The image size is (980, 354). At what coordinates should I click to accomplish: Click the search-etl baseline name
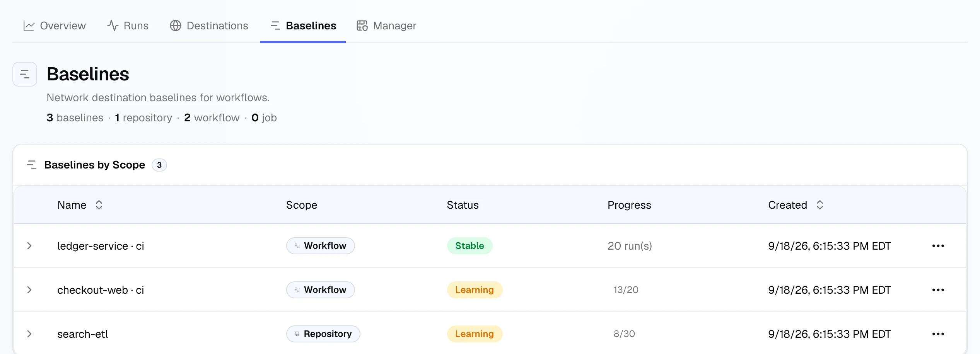coord(83,334)
